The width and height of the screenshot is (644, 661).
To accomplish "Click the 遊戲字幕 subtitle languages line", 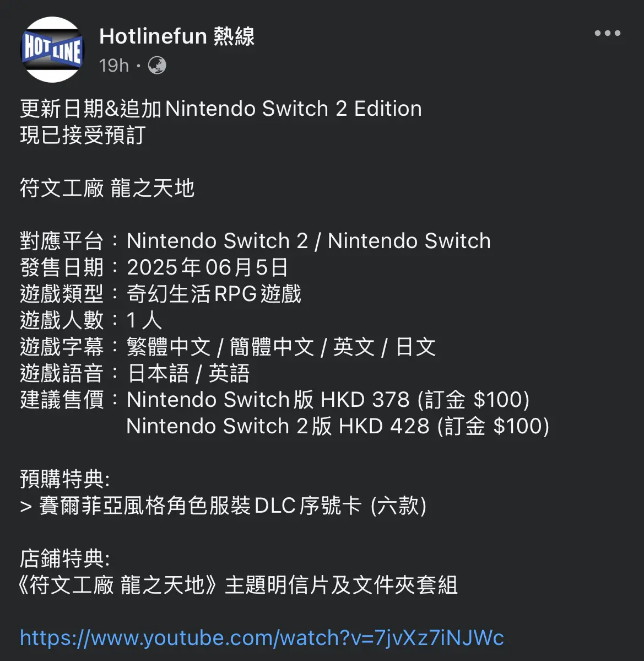I will [x=228, y=347].
